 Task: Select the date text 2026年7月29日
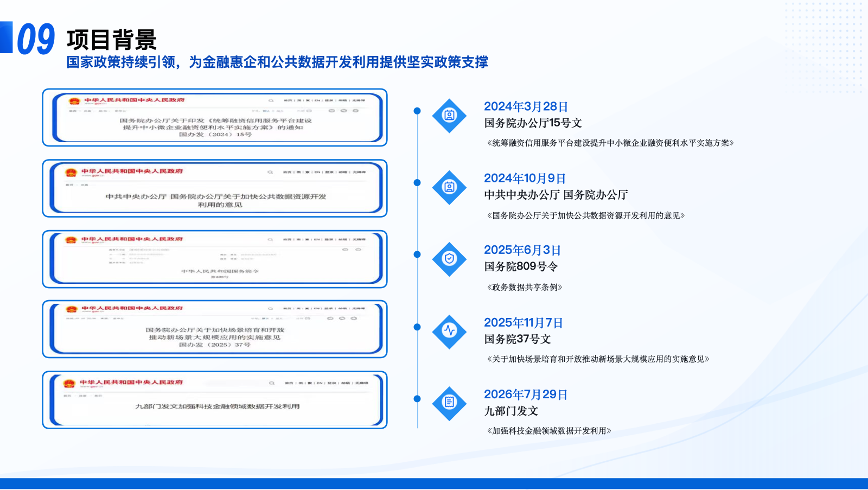point(526,394)
